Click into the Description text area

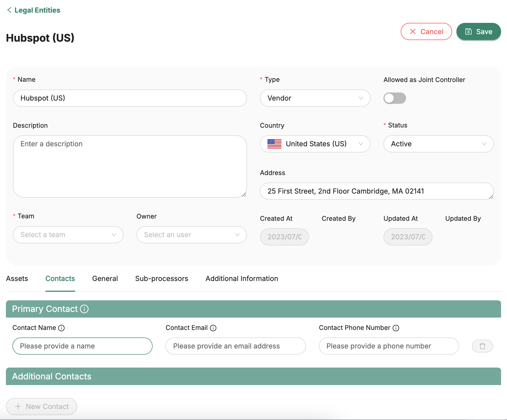tap(130, 166)
